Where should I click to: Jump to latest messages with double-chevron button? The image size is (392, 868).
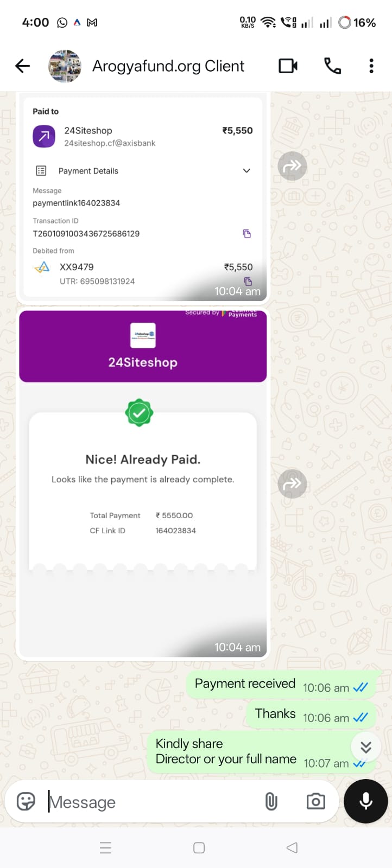point(366,747)
